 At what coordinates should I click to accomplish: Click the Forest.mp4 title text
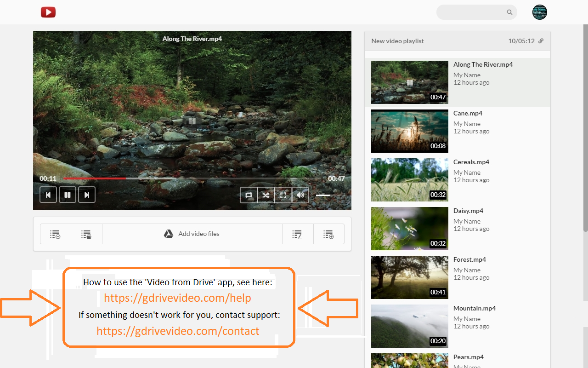point(470,259)
